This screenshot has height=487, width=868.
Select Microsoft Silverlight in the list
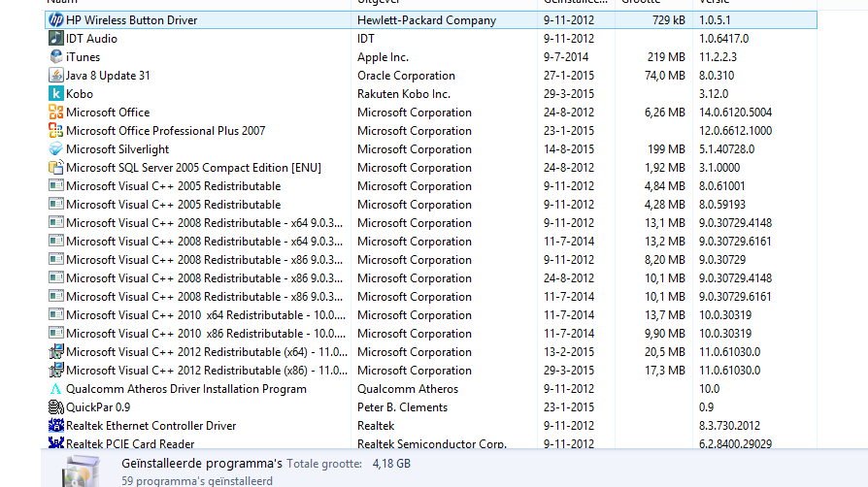coord(431,148)
